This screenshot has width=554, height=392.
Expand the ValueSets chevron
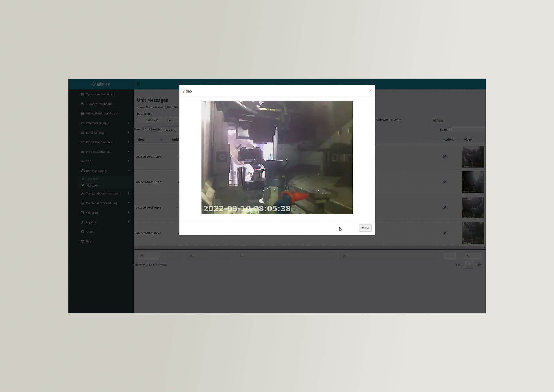tap(128, 213)
